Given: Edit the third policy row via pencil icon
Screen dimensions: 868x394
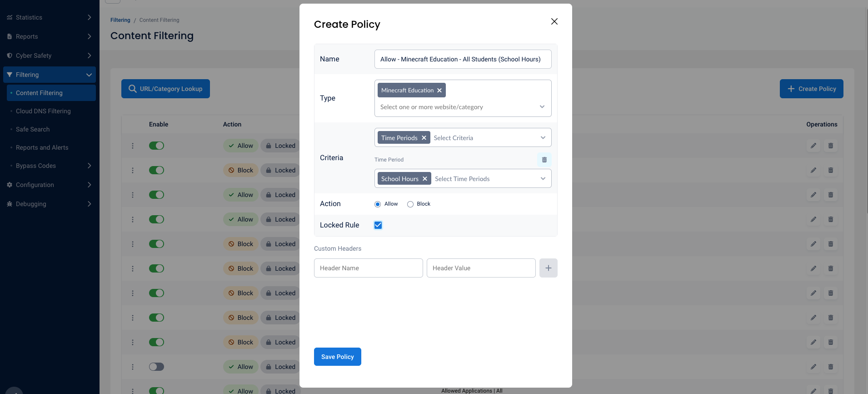Looking at the screenshot, I should pyautogui.click(x=813, y=195).
